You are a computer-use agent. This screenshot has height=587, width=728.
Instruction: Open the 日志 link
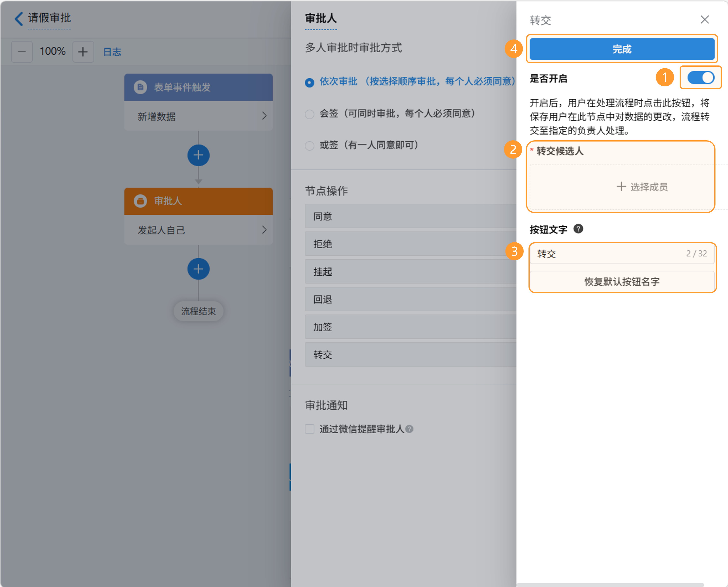112,52
